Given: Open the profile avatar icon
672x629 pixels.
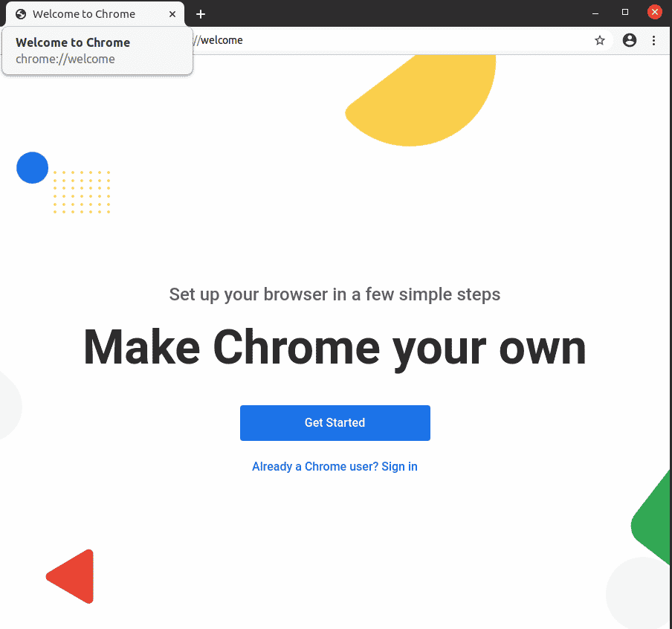Looking at the screenshot, I should [x=630, y=41].
